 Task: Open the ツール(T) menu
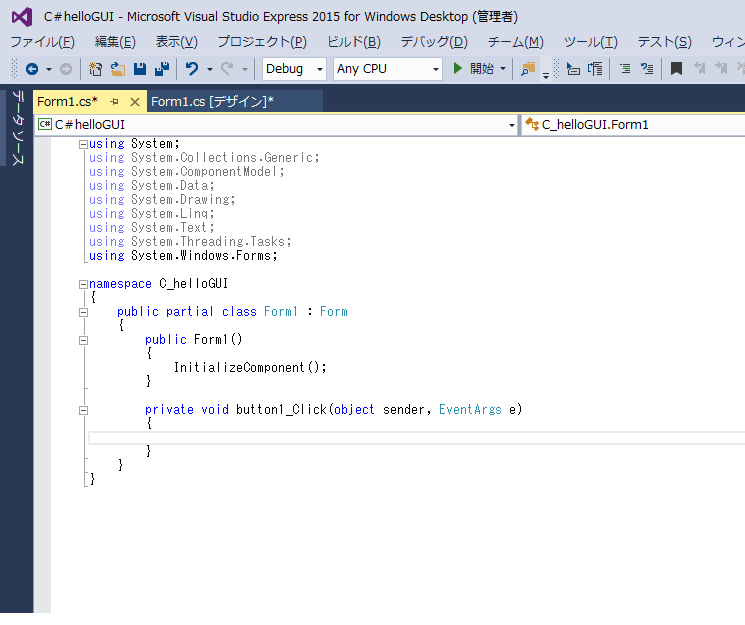[x=591, y=42]
